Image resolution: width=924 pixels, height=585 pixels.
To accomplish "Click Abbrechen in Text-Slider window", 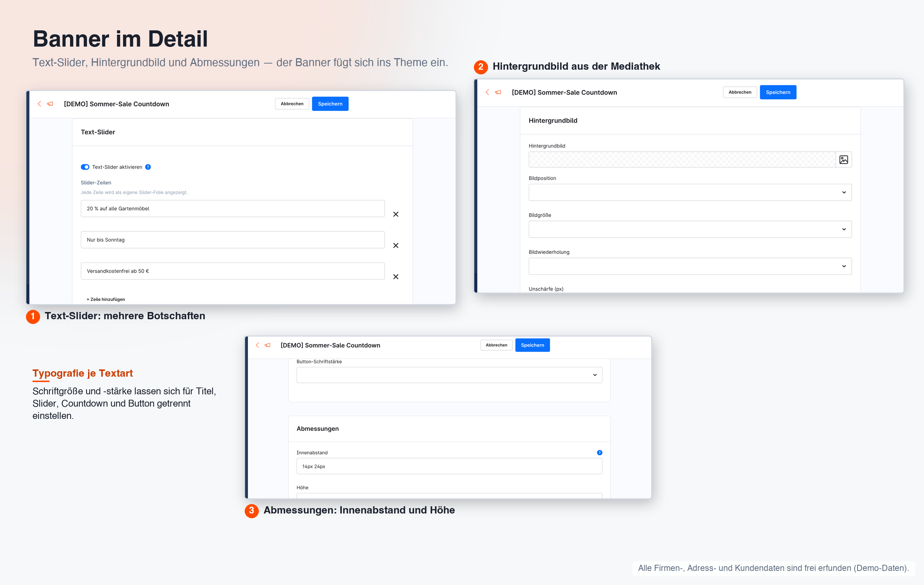I will pyautogui.click(x=292, y=104).
